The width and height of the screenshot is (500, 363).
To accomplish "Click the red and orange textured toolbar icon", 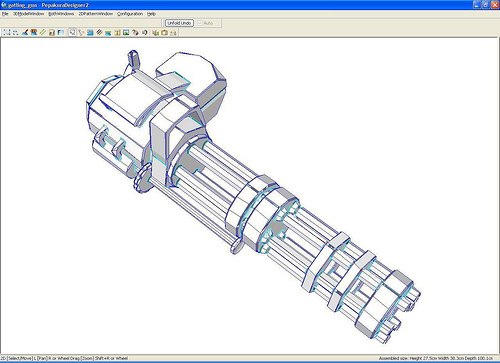I will pyautogui.click(x=34, y=32).
